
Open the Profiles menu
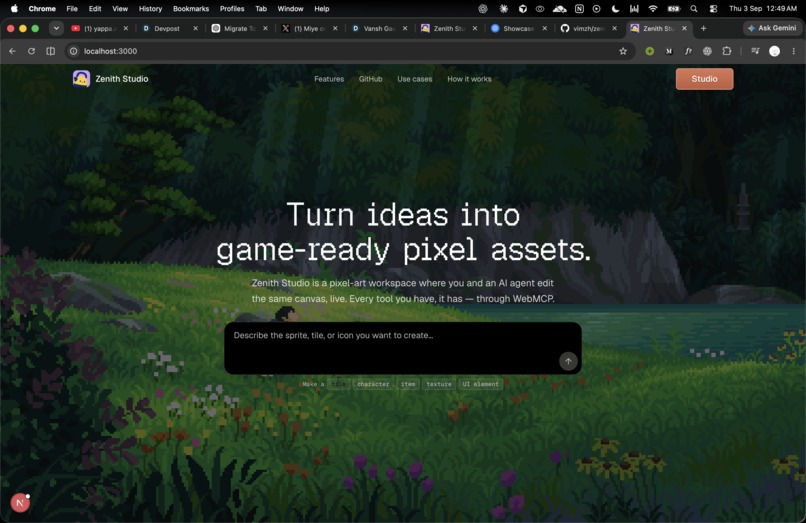(x=232, y=8)
